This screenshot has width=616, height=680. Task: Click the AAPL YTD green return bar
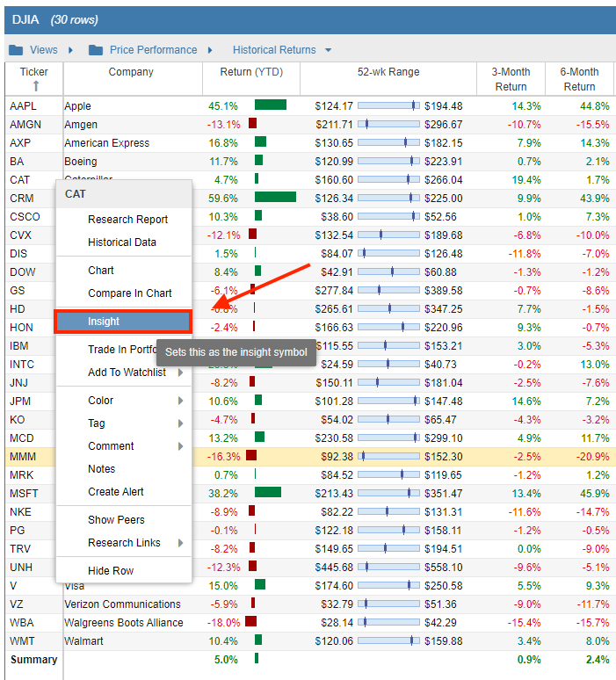pos(271,105)
